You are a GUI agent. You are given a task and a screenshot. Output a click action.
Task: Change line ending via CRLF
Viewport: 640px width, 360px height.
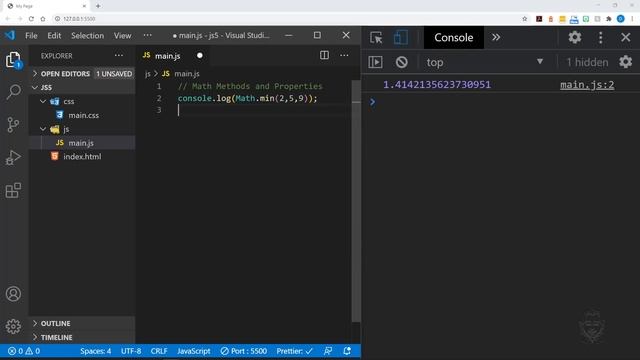159,351
